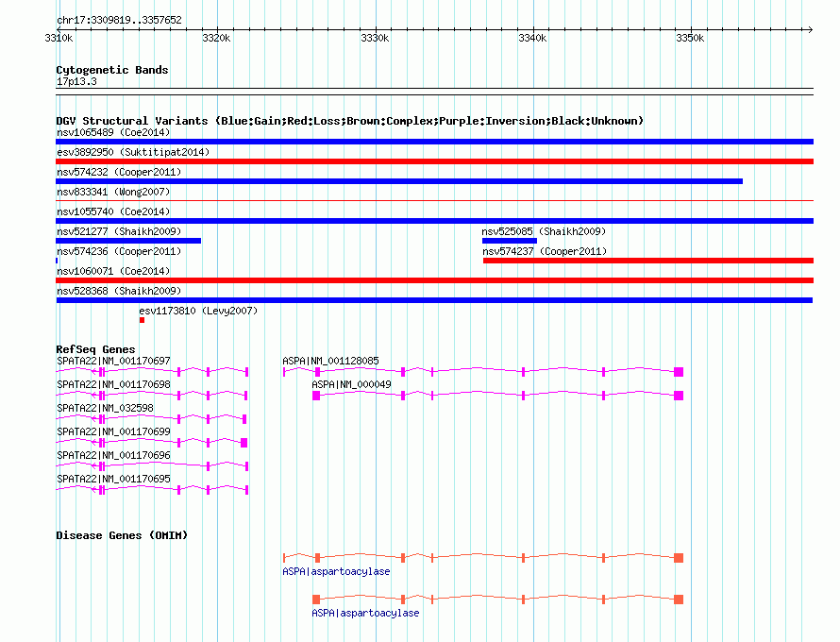Image resolution: width=840 pixels, height=642 pixels.
Task: Select the SPATA22 NM_001170699 gene model
Action: click(152, 443)
